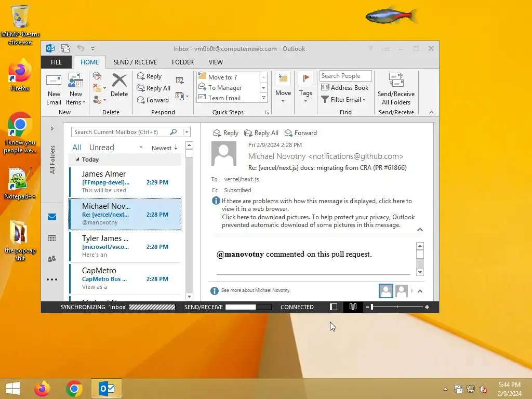Open the New Items menu
532x399 pixels.
pyautogui.click(x=75, y=90)
